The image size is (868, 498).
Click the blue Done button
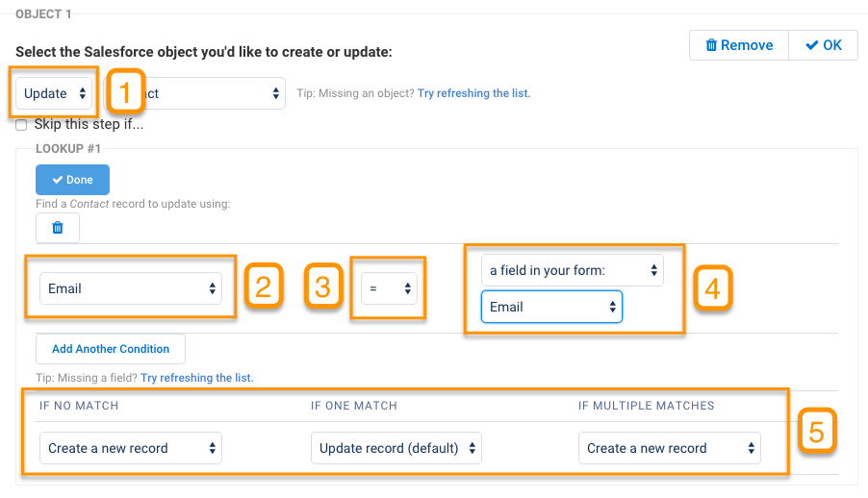click(72, 180)
